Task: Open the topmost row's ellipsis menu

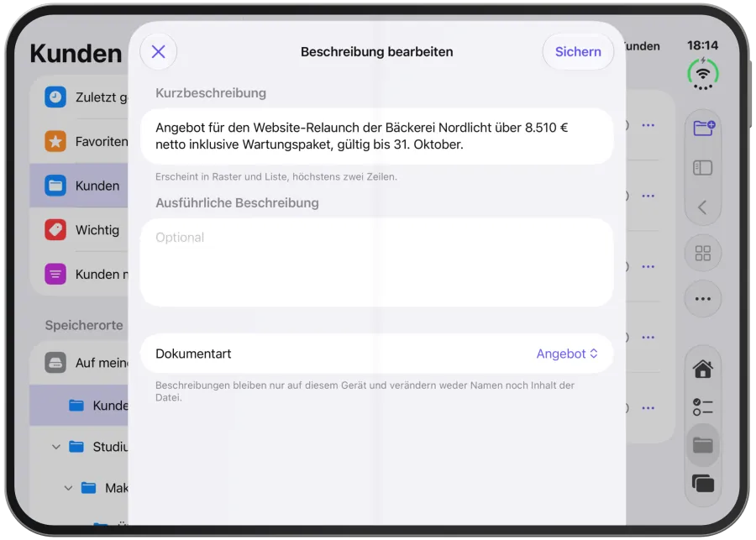Action: (x=648, y=125)
